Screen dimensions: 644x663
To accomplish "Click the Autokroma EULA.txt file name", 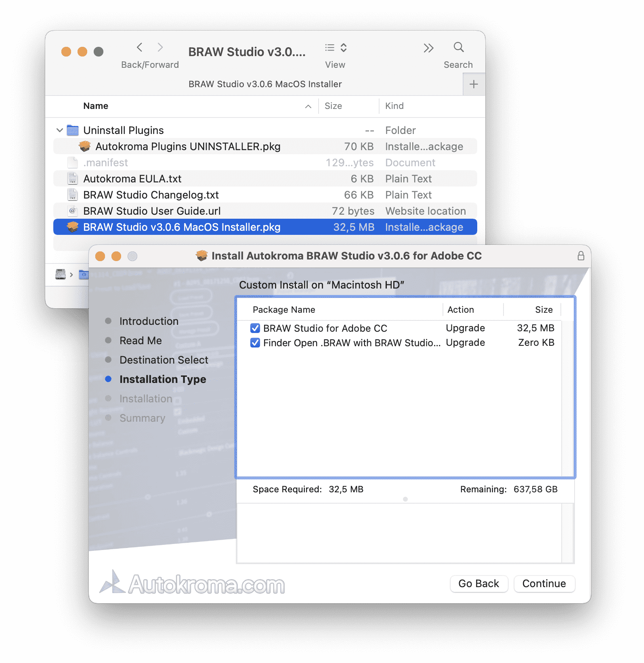I will tap(132, 178).
